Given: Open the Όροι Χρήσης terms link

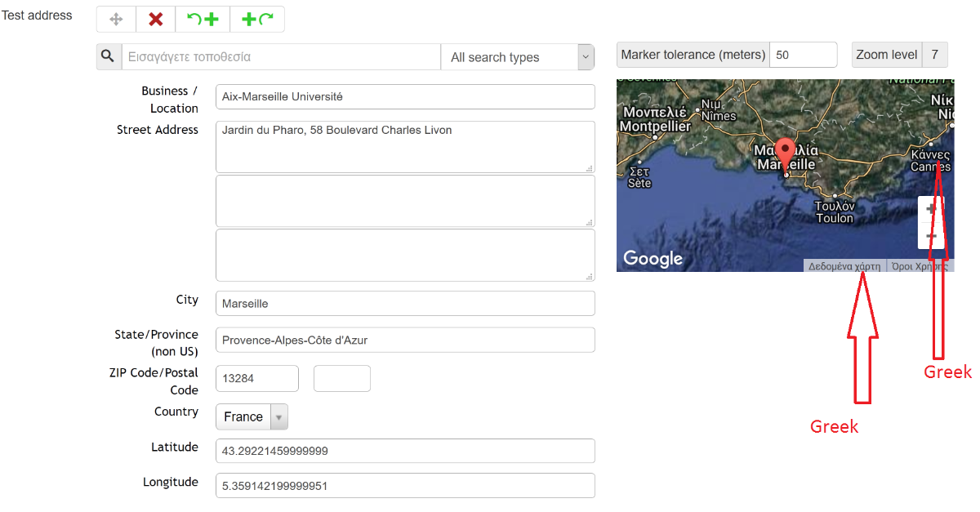Looking at the screenshot, I should pos(920,266).
